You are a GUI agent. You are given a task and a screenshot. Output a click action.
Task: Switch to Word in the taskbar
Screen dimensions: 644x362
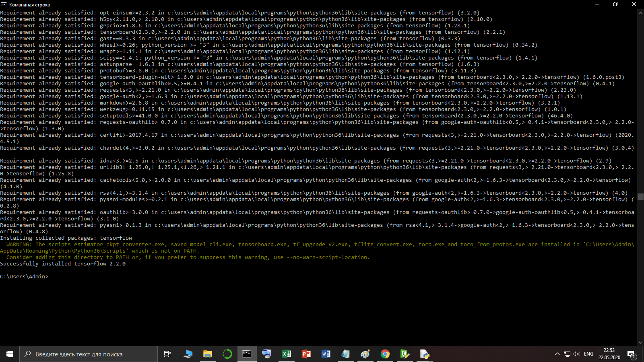pyautogui.click(x=326, y=354)
